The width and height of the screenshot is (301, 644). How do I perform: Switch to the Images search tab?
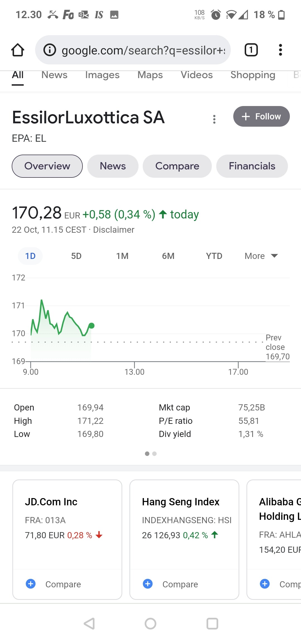102,75
